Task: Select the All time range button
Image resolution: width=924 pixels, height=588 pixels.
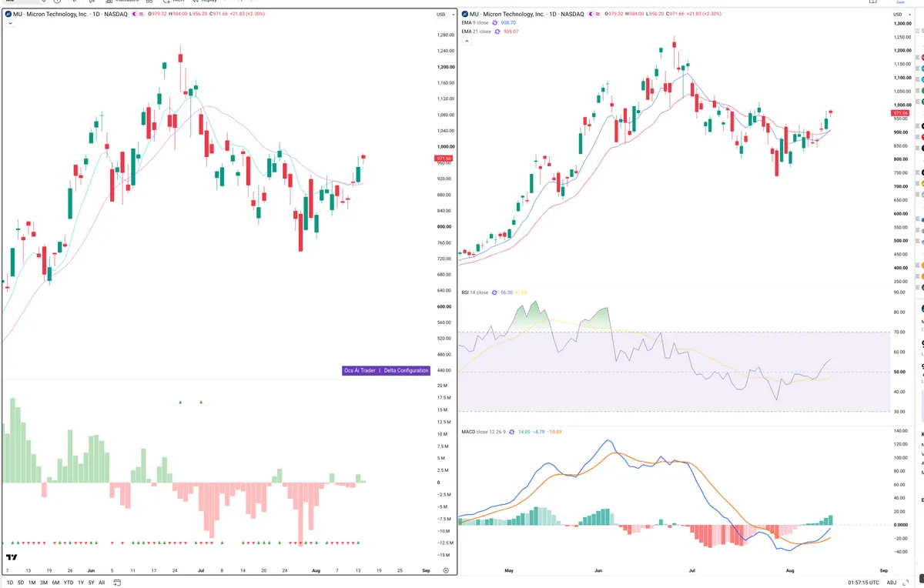Action: tap(102, 583)
